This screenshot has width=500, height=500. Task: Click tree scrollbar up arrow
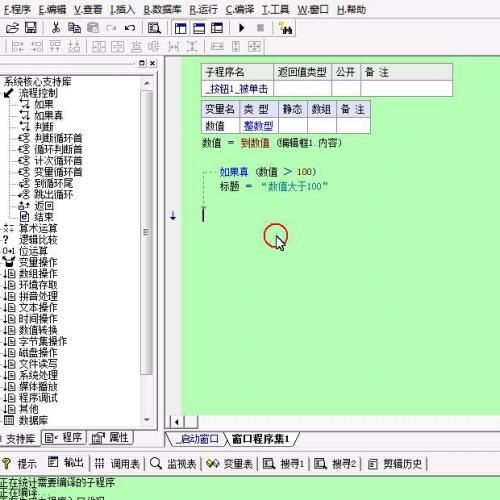[x=147, y=83]
